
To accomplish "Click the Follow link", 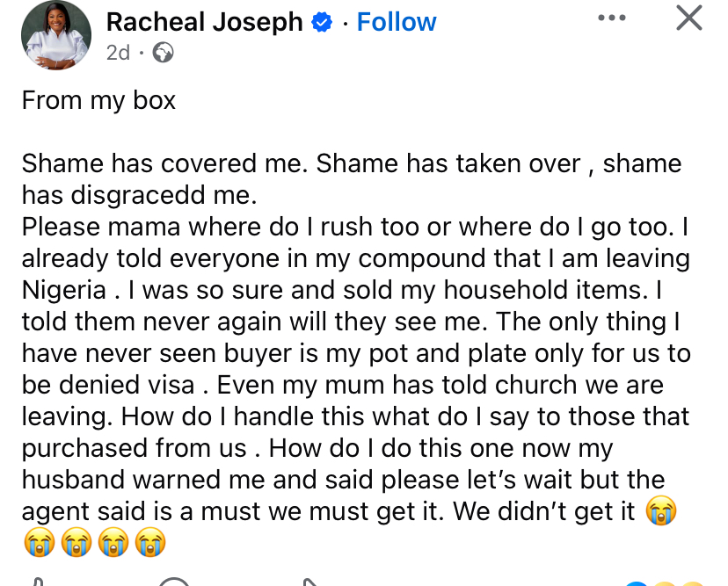I will tap(396, 22).
